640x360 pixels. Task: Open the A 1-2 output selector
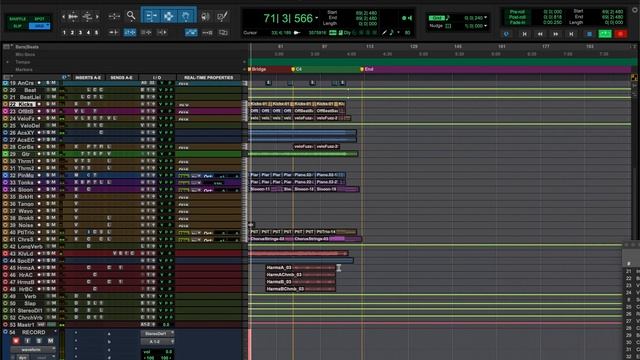coord(158,342)
